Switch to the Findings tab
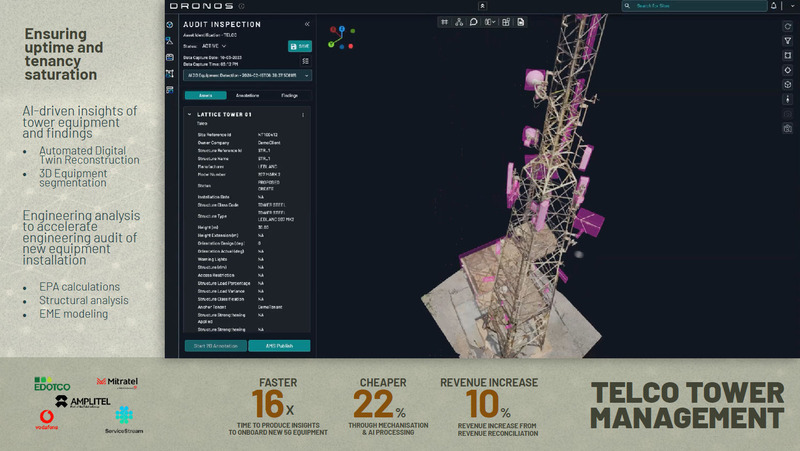 pyautogui.click(x=290, y=96)
